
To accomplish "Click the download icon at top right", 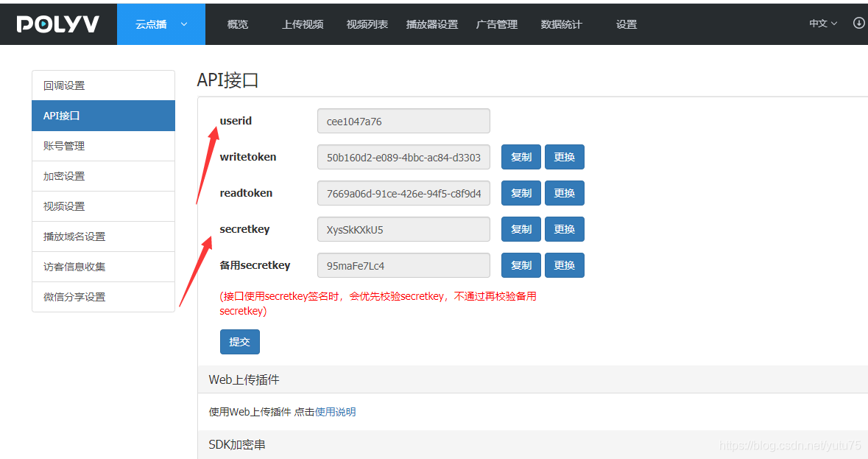I will (858, 23).
